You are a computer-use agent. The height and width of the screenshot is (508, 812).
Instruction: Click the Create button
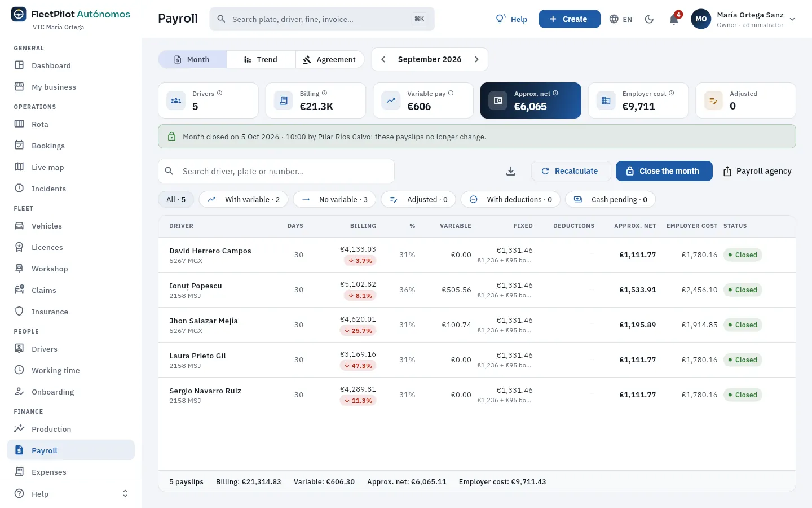pos(569,19)
